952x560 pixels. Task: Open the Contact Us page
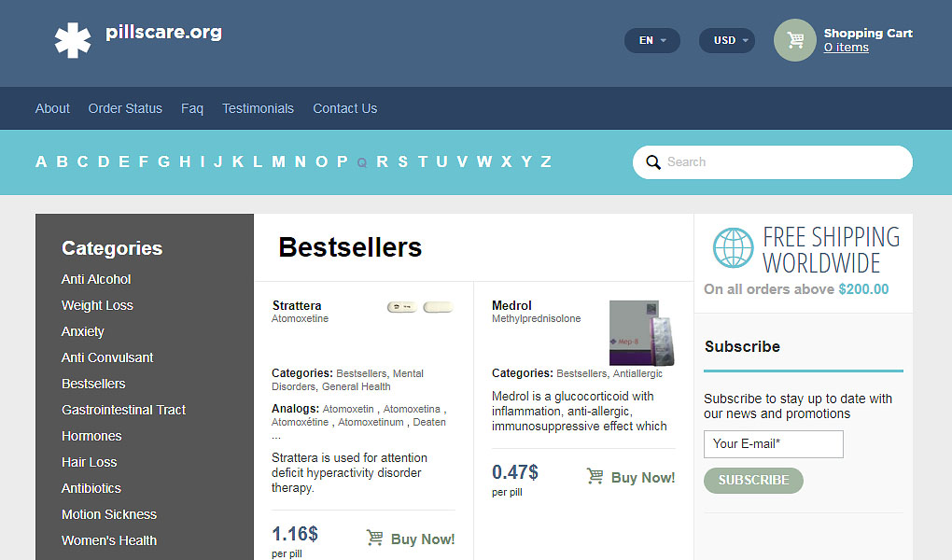(344, 108)
